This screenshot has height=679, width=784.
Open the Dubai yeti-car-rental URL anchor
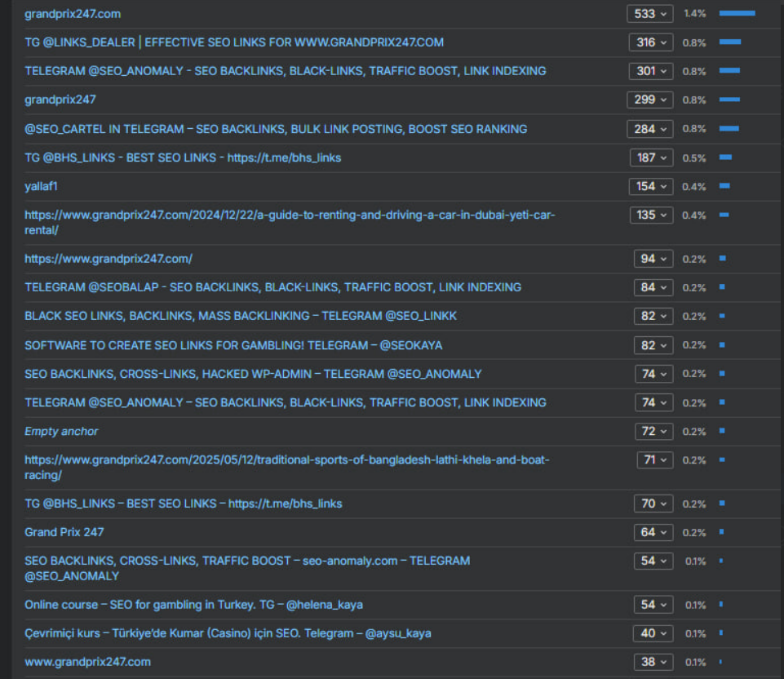click(290, 223)
